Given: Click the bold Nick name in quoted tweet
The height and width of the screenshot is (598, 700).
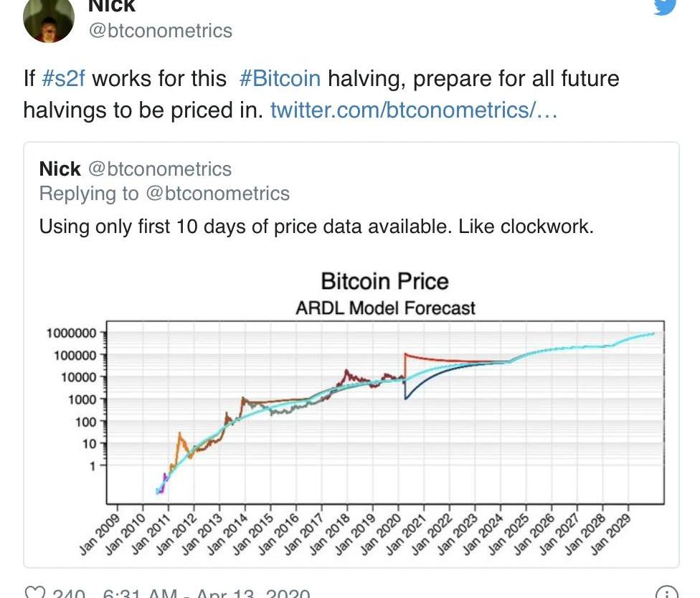Looking at the screenshot, I should click(x=60, y=169).
